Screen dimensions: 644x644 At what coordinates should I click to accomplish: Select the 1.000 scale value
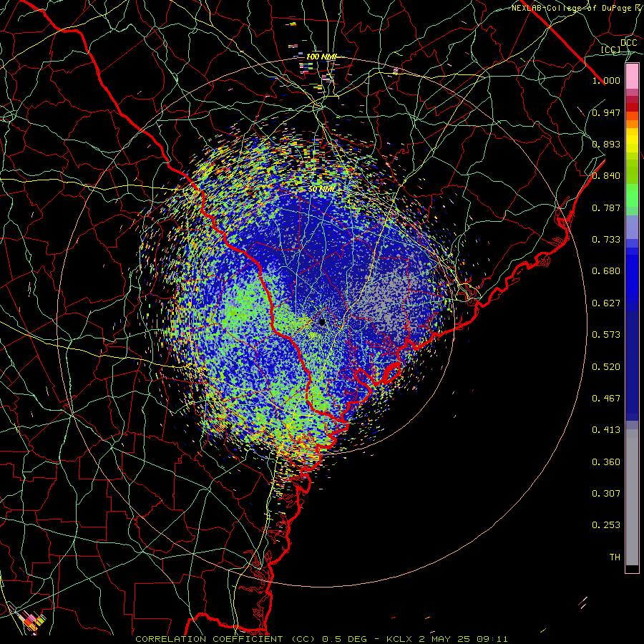click(x=606, y=80)
